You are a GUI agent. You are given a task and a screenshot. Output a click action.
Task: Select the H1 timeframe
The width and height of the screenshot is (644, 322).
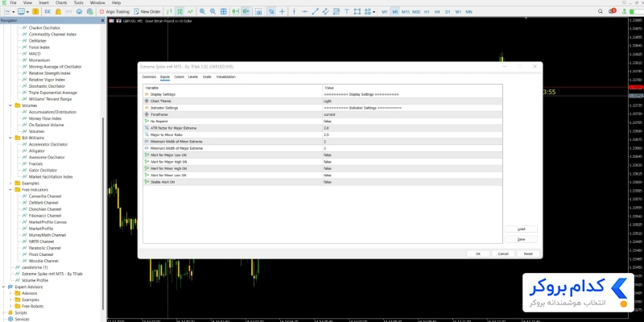[427, 12]
